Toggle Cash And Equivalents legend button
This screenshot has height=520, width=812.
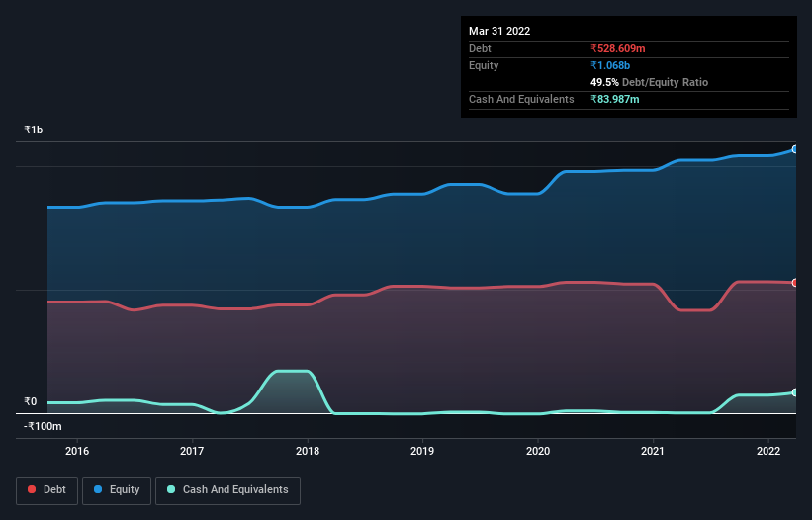[x=227, y=490]
